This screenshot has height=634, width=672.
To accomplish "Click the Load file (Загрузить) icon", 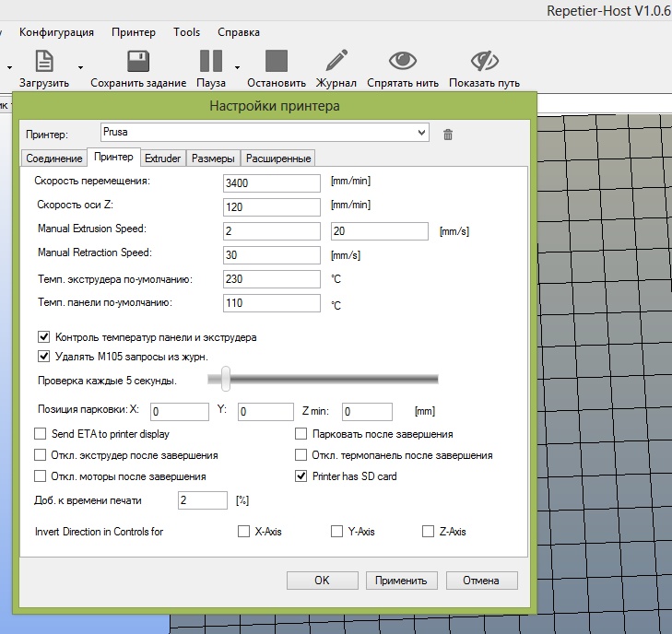I will (x=44, y=61).
